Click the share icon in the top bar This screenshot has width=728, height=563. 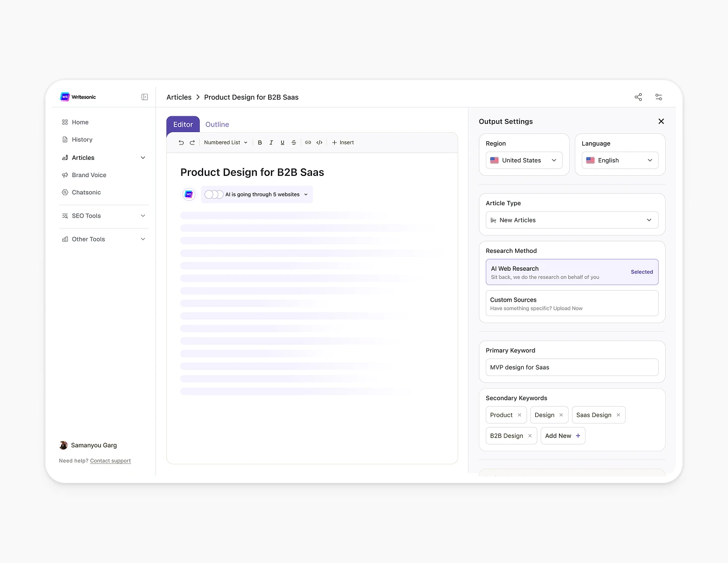click(638, 97)
